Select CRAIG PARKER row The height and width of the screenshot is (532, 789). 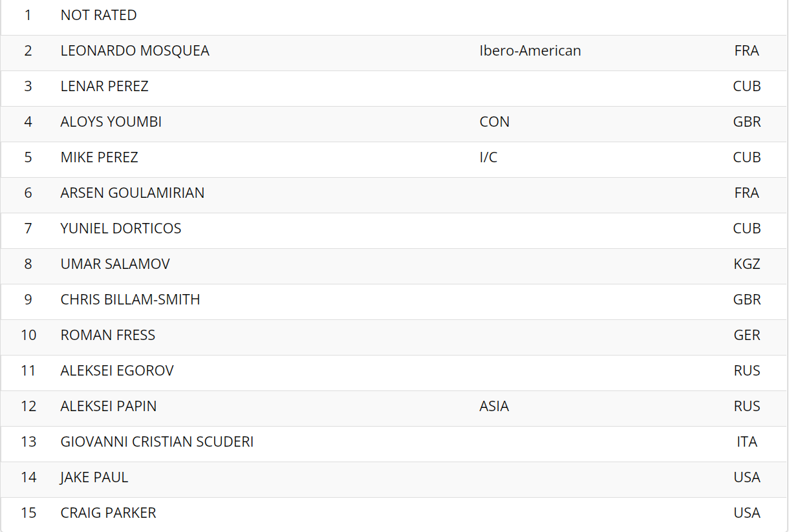click(x=394, y=514)
